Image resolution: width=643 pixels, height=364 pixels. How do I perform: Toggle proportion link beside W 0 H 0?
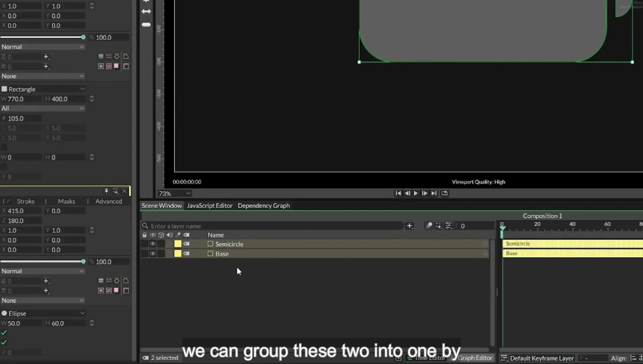tap(91, 157)
